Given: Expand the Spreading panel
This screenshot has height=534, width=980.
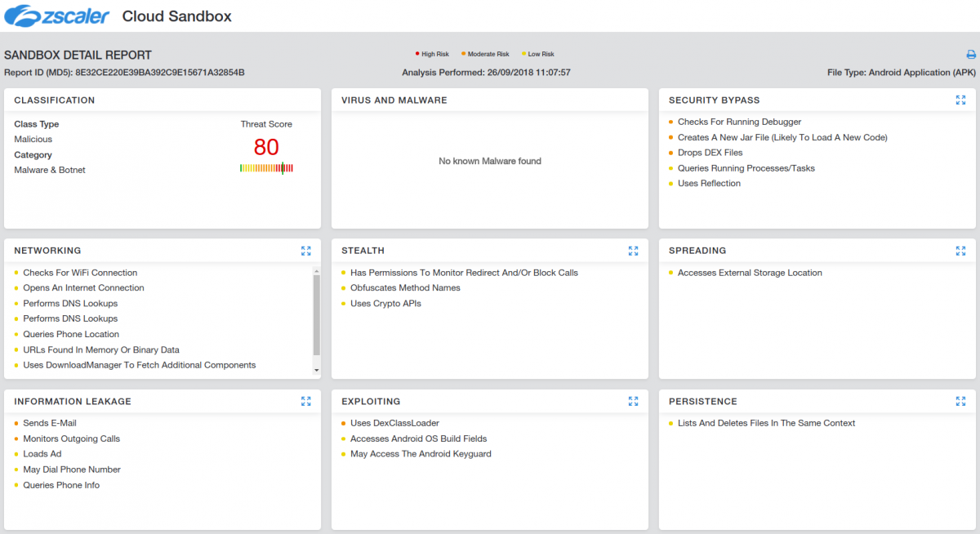Looking at the screenshot, I should pyautogui.click(x=960, y=251).
